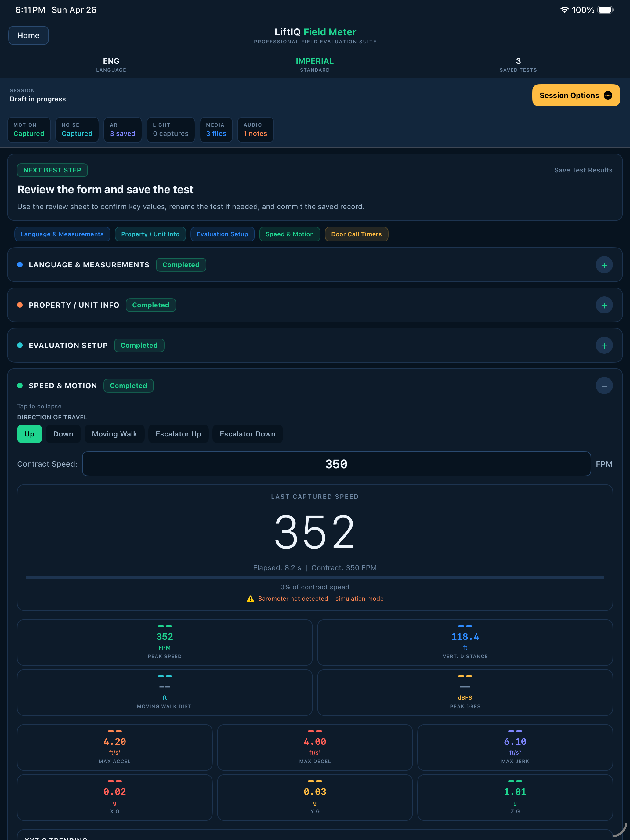Image resolution: width=630 pixels, height=840 pixels.
Task: Open the AR 3 saved chip
Action: [123, 130]
